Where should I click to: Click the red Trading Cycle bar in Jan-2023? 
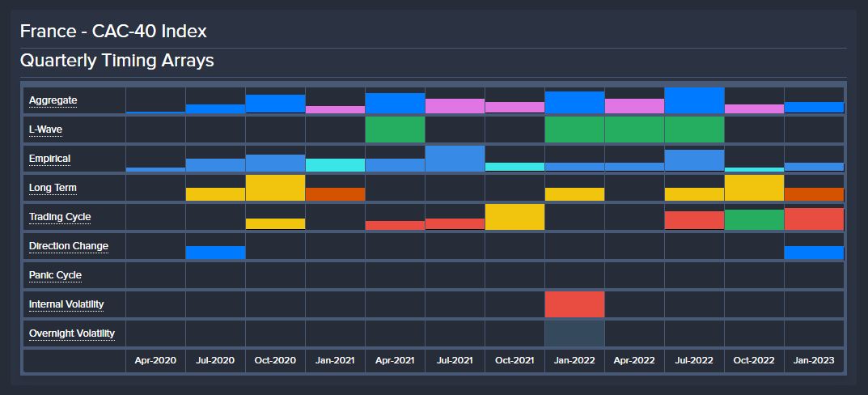(814, 219)
